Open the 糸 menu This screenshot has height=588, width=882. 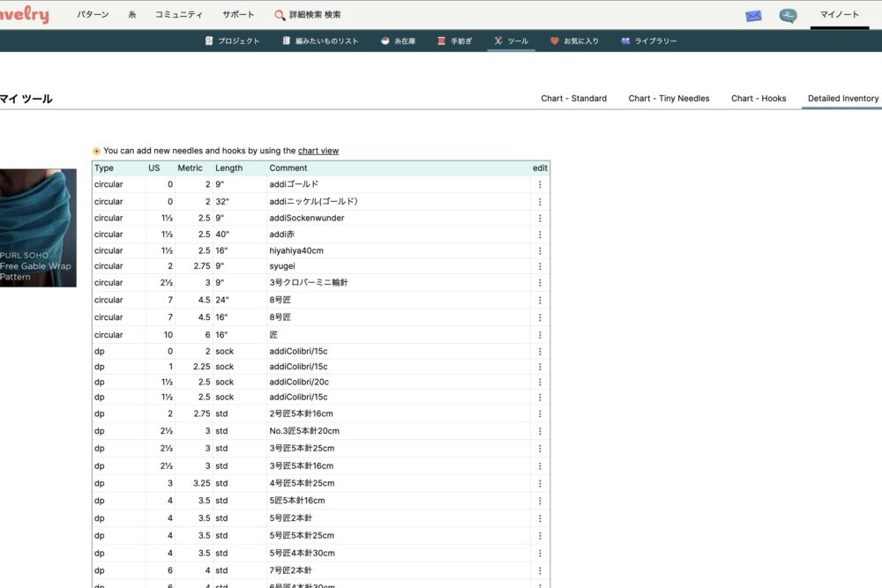point(132,15)
